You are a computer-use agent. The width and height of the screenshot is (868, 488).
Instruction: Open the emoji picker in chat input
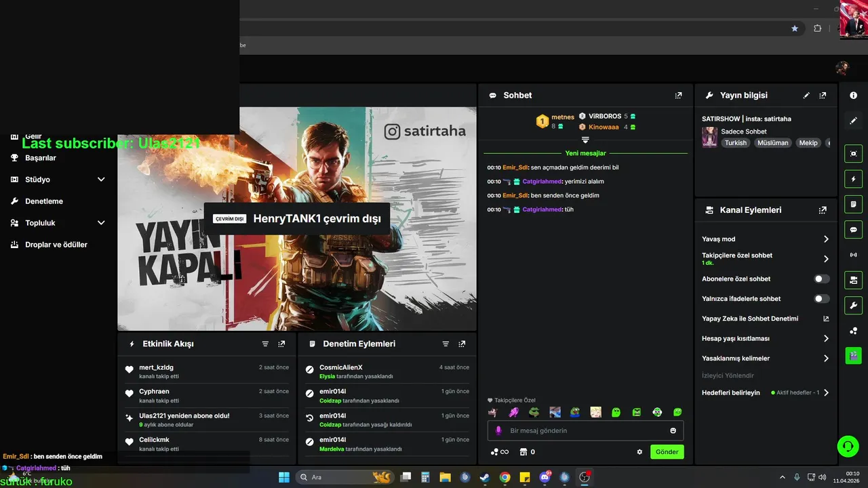click(673, 430)
